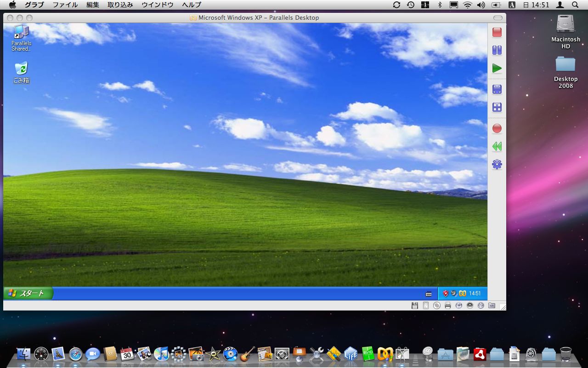Click the battery power status icon

click(x=497, y=5)
